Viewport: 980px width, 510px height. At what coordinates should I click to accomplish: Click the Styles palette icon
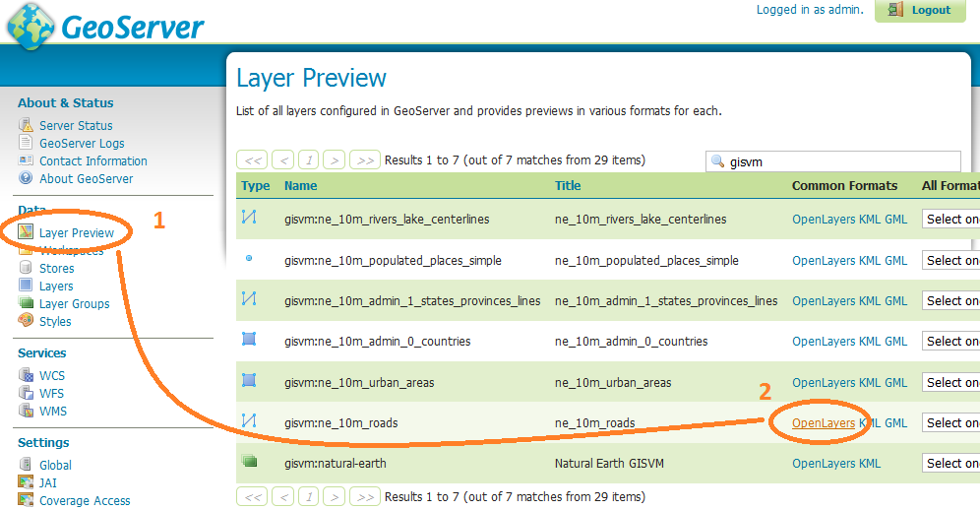26,320
